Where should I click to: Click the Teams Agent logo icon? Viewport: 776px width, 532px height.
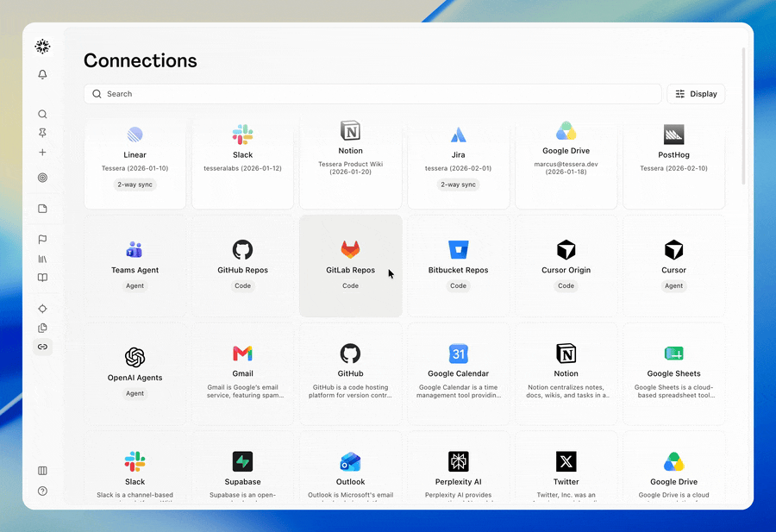135,250
